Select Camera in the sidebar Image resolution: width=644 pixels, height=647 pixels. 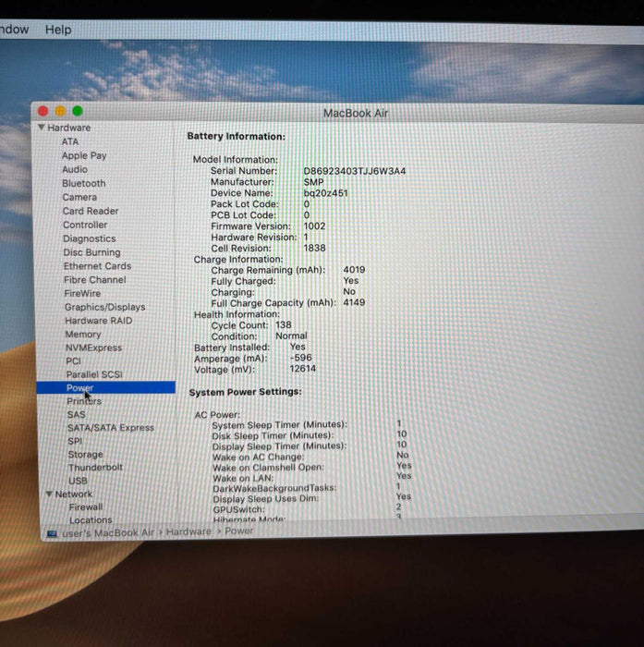[x=79, y=197]
